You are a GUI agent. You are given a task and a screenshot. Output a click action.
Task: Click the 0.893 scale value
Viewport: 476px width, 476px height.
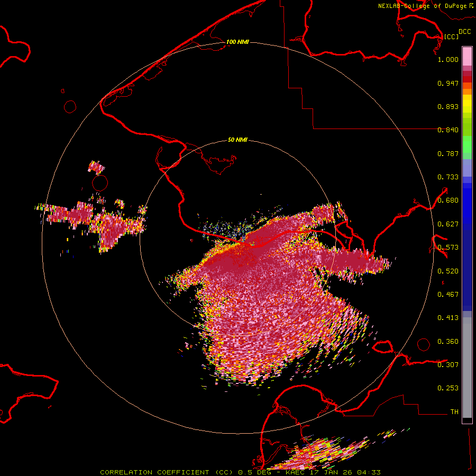[x=448, y=106]
